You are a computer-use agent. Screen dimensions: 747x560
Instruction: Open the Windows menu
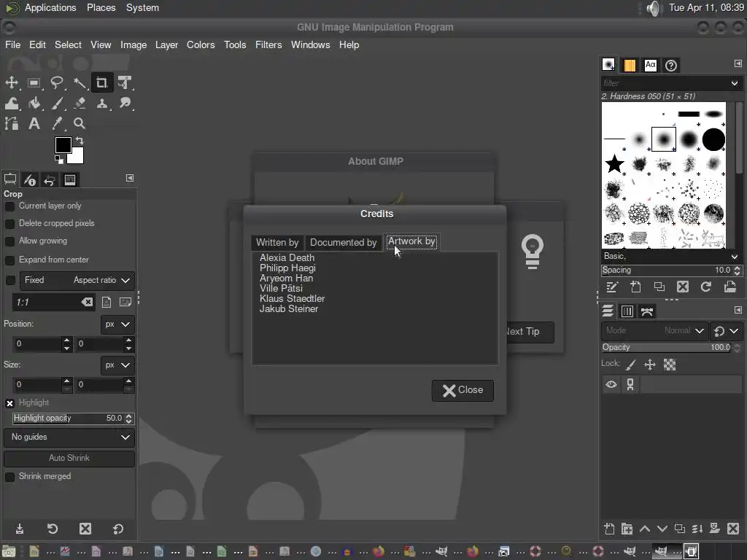click(310, 44)
